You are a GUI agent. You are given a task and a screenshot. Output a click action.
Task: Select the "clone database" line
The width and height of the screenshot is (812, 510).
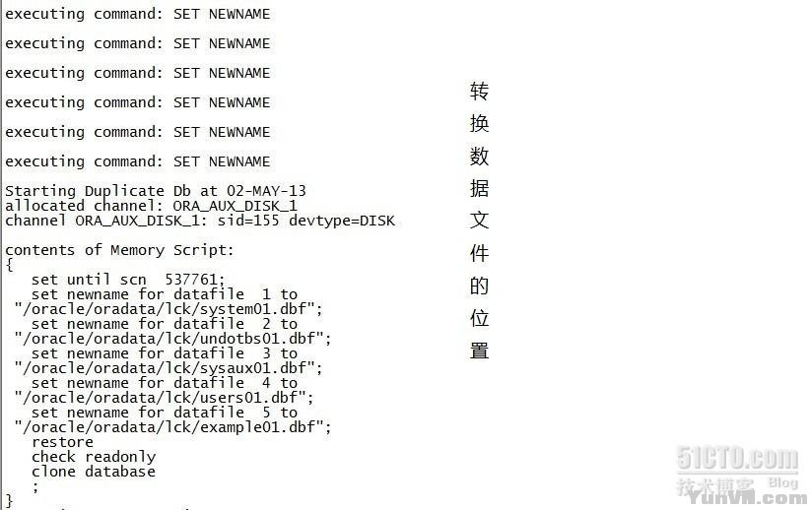pos(94,472)
